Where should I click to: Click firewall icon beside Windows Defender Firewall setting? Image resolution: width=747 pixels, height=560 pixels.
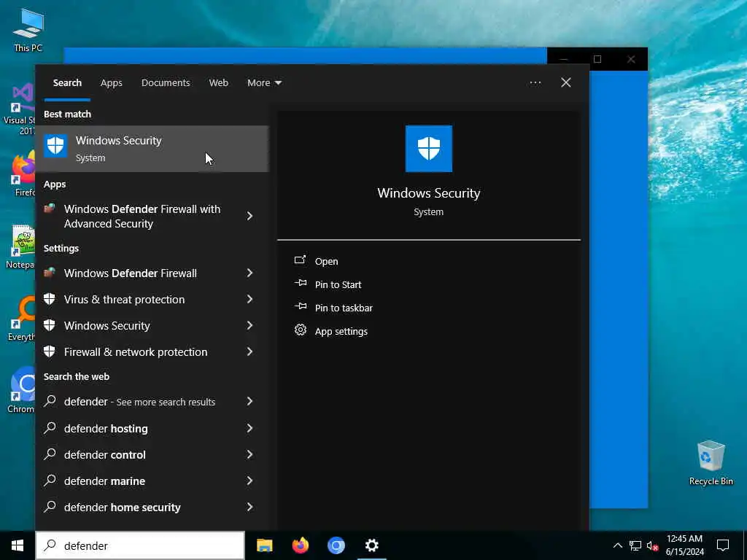point(49,273)
